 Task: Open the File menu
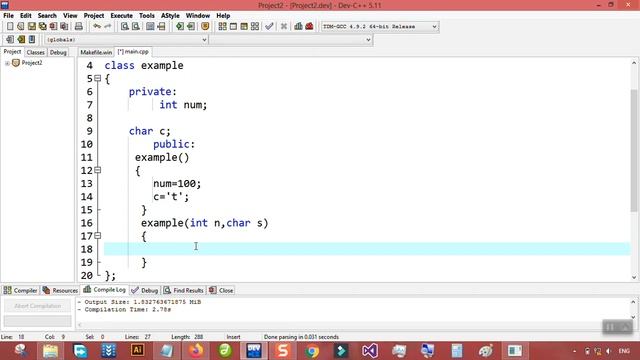[9, 16]
